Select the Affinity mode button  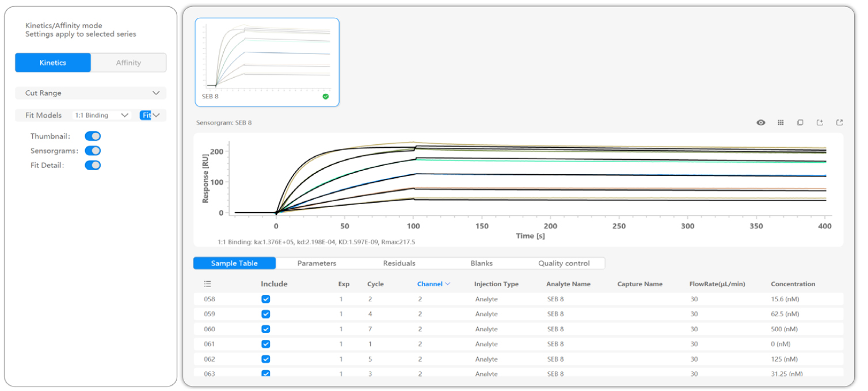pos(128,63)
